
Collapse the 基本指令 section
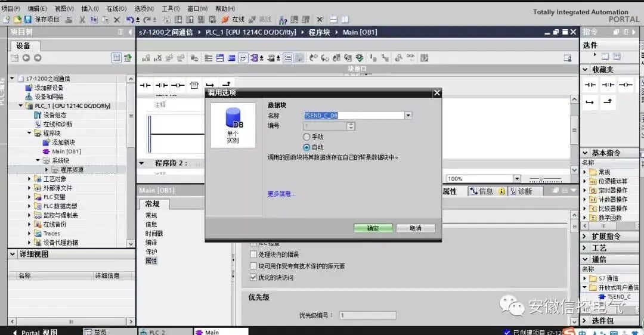[x=585, y=153]
